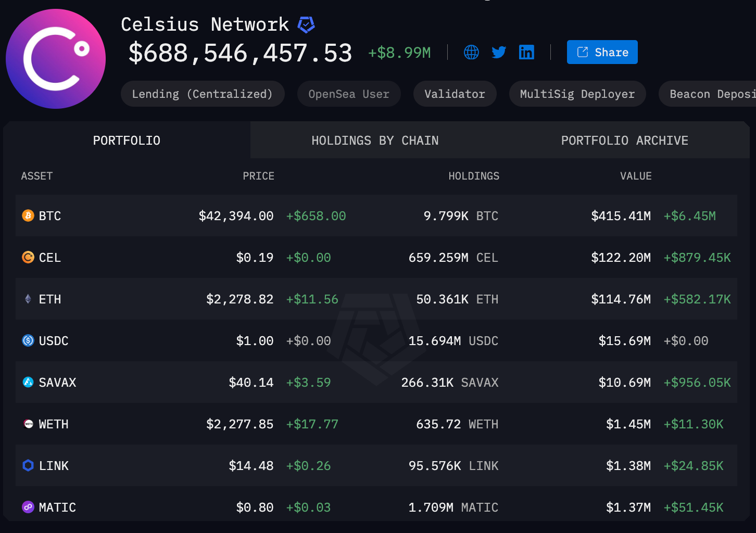
Task: Switch to the Portfolio tab
Action: [x=127, y=140]
